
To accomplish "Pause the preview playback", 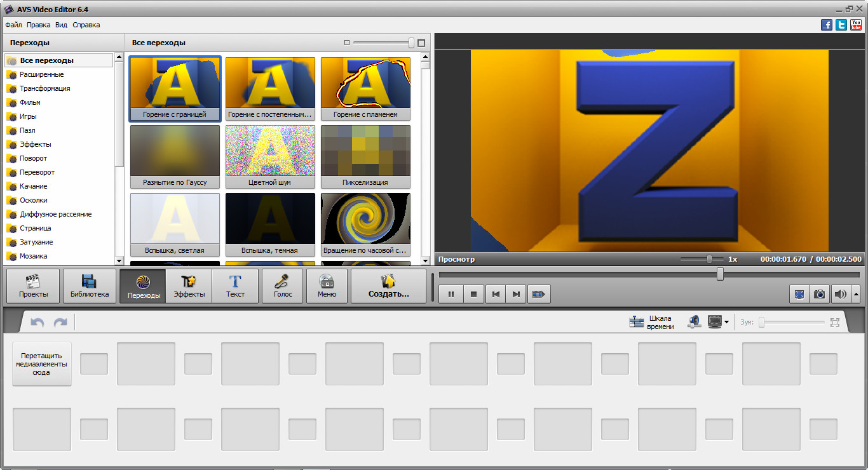I will tap(451, 294).
